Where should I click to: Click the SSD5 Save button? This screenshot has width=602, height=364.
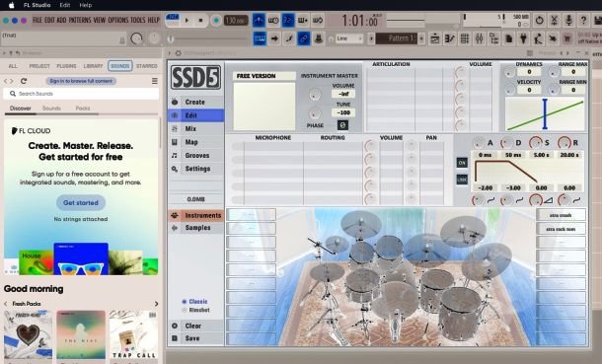pos(196,338)
